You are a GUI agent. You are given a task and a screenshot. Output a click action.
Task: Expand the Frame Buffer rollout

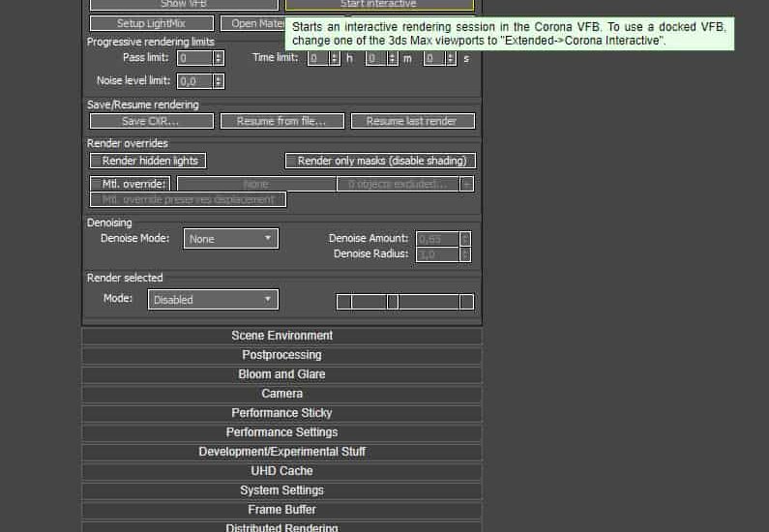point(281,510)
